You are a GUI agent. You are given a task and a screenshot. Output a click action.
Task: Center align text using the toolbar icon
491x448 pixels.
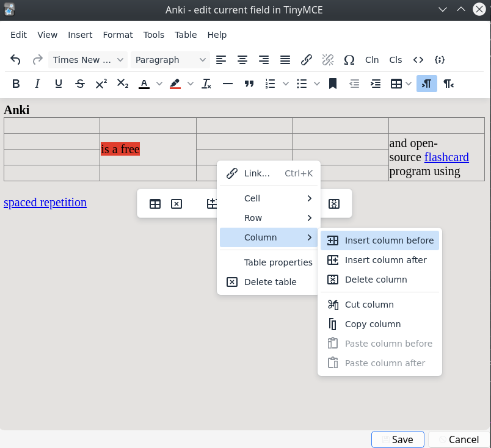[242, 59]
